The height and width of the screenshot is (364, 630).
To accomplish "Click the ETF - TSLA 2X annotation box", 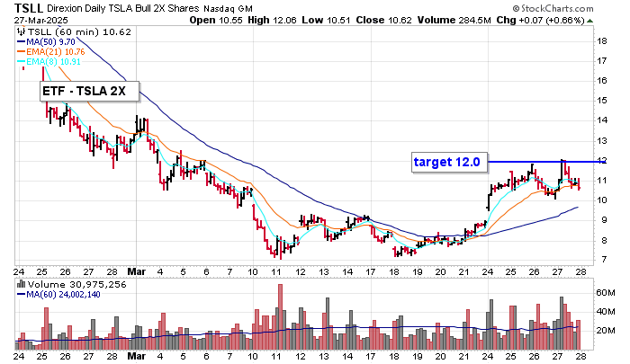I will (x=90, y=91).
